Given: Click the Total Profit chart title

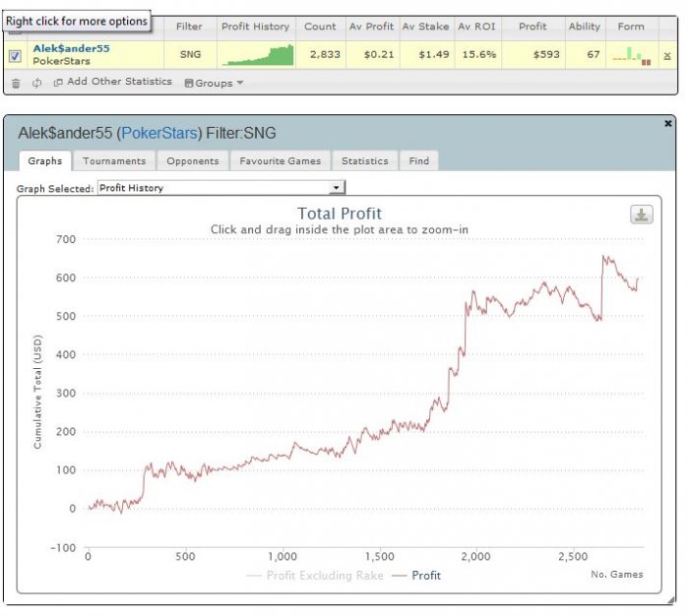Looking at the screenshot, I should [340, 214].
